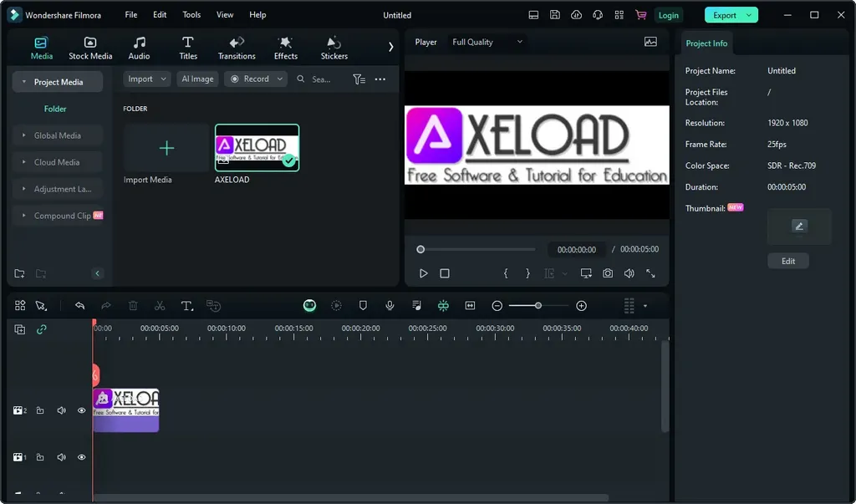Expand the Adjustment Layer item
The image size is (856, 504).
click(x=24, y=189)
